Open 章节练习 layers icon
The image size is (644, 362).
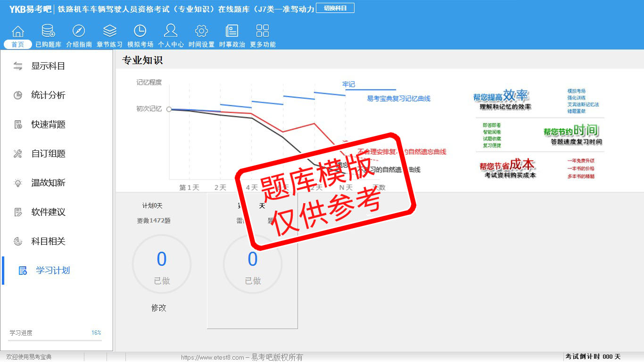[109, 32]
